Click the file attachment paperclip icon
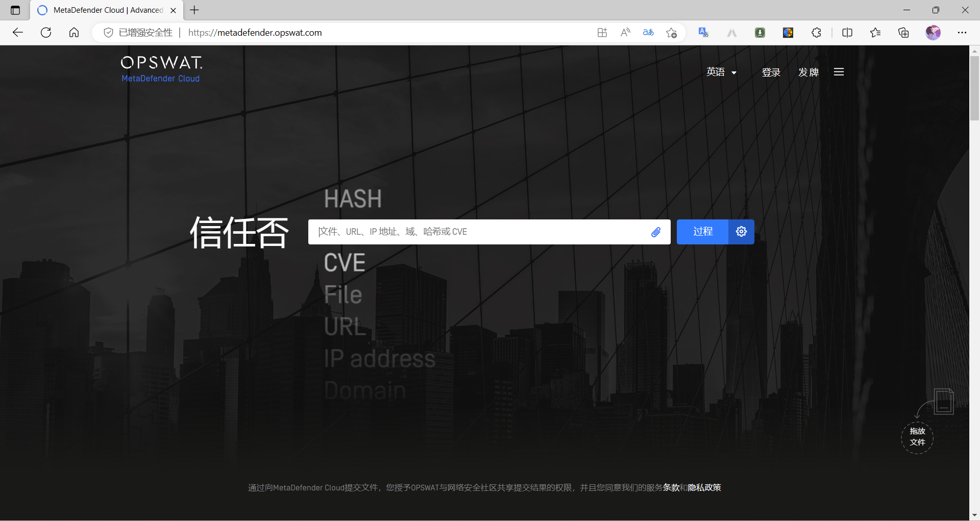This screenshot has height=521, width=980. (x=656, y=232)
